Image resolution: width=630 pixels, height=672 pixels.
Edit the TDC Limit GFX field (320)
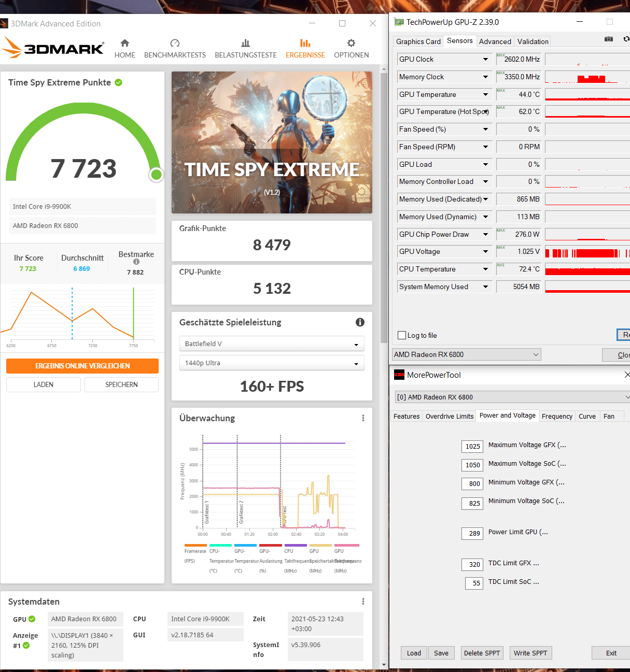click(x=473, y=565)
